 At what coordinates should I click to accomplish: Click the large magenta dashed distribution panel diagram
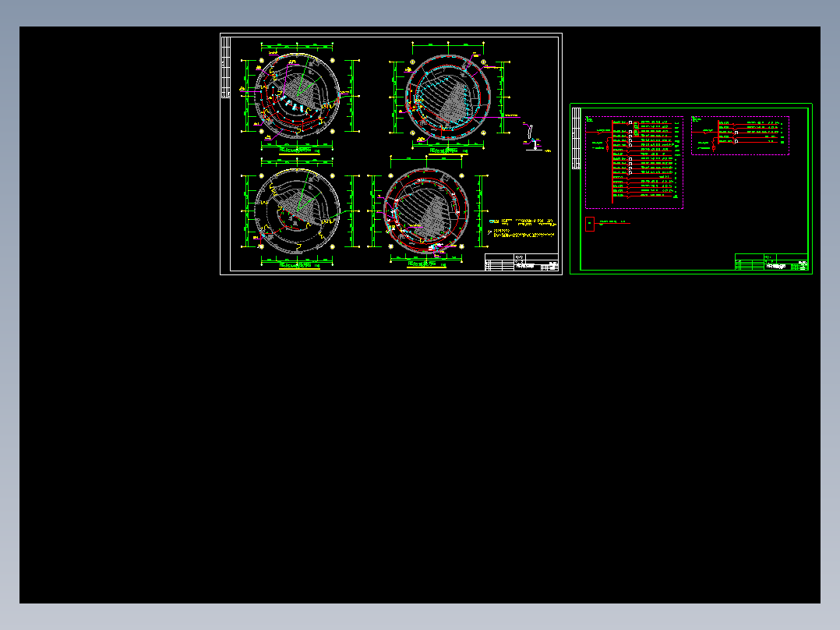(x=634, y=162)
